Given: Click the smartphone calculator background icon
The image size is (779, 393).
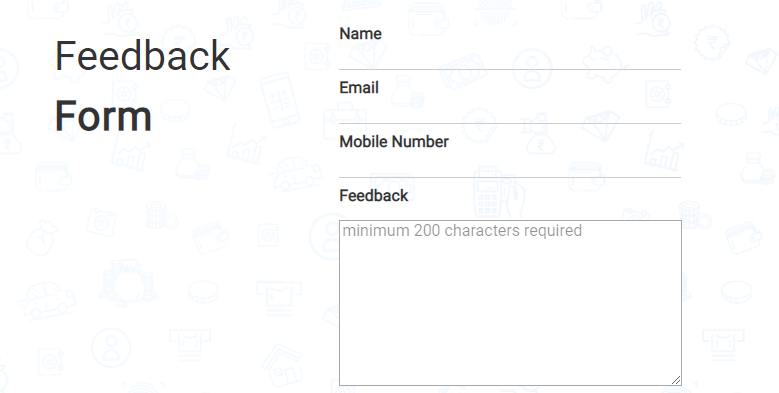Looking at the screenshot, I should (280, 100).
